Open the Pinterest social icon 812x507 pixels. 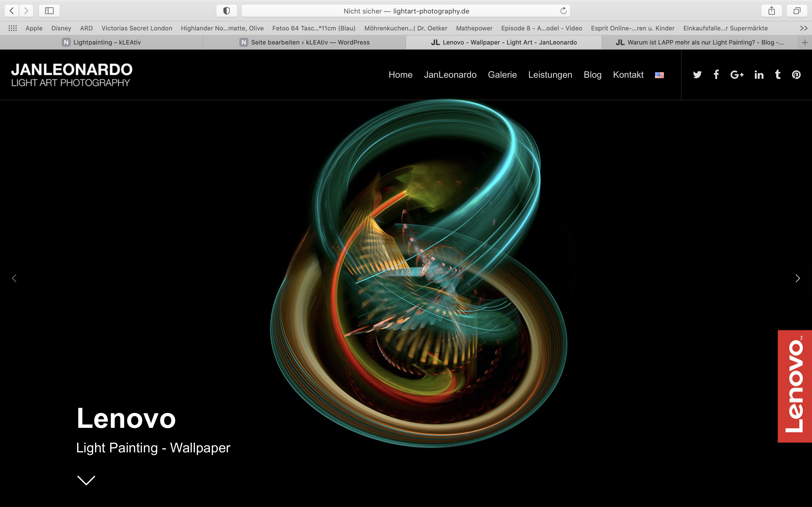(x=796, y=75)
